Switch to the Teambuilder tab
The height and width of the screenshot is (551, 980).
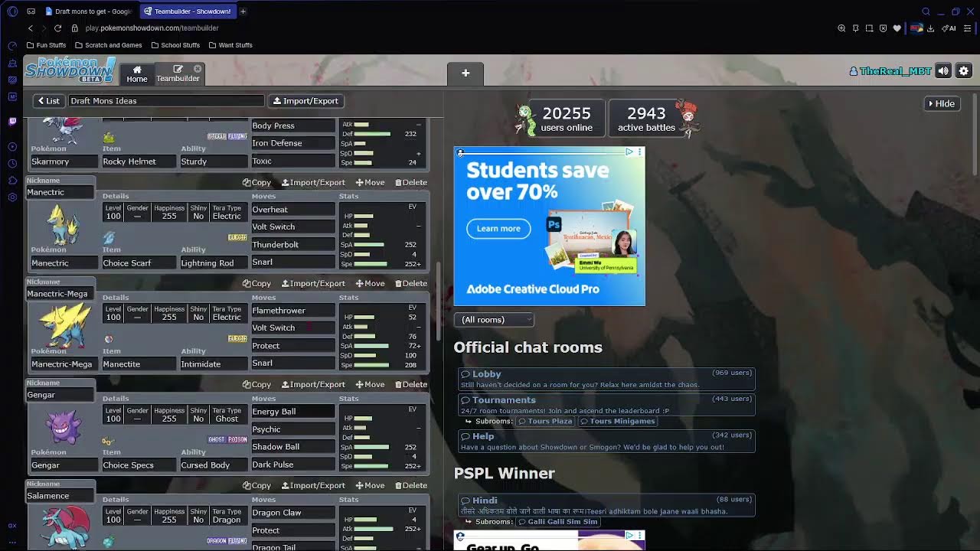(178, 73)
